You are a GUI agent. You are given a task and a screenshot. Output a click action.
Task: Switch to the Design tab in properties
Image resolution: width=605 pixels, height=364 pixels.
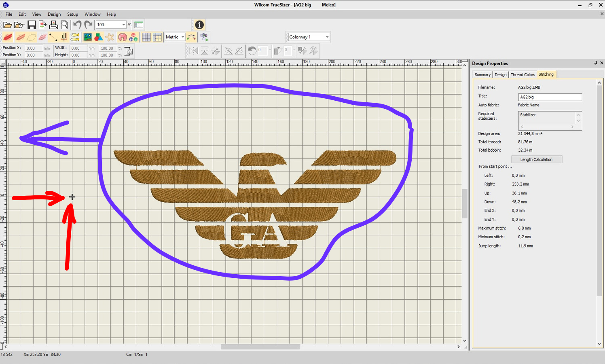coord(501,75)
